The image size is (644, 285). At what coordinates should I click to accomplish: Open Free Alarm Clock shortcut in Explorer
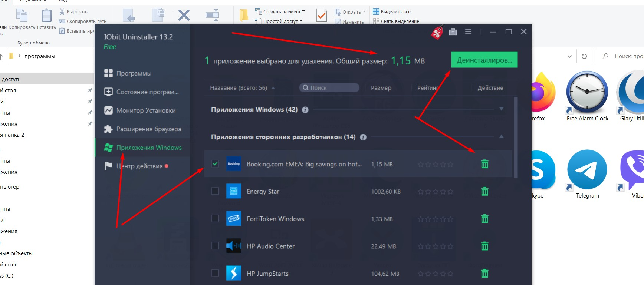[x=588, y=97]
